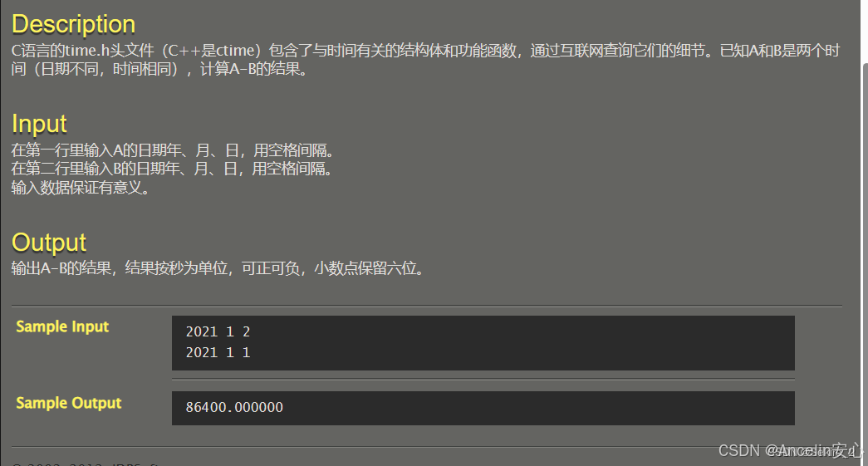This screenshot has width=868, height=466.
Task: Click the line about inputting date B
Action: (x=172, y=169)
